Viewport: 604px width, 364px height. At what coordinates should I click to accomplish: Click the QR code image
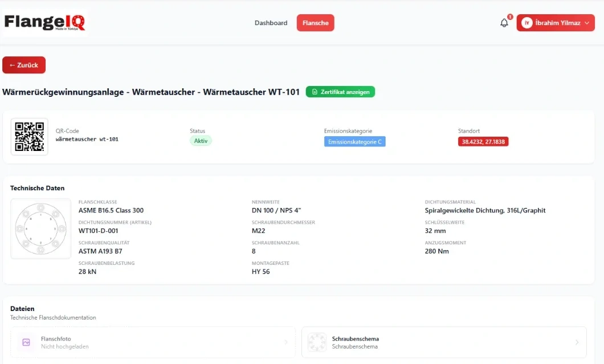(x=29, y=137)
